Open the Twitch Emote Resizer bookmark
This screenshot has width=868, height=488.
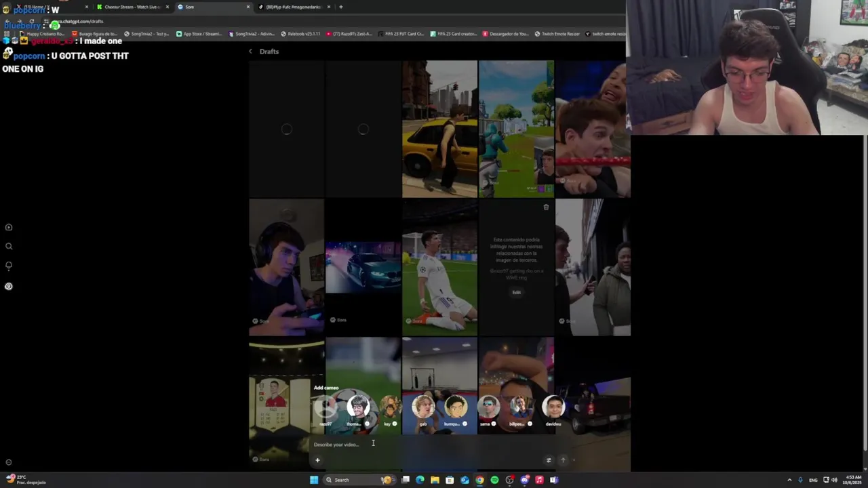[x=557, y=33]
